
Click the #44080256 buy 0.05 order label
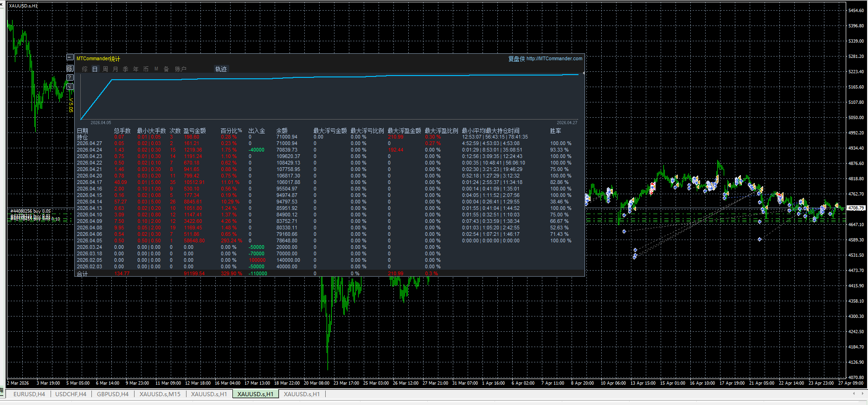click(31, 211)
